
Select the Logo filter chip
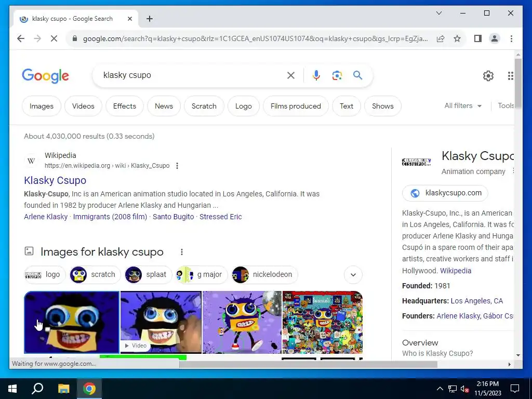[x=244, y=106]
